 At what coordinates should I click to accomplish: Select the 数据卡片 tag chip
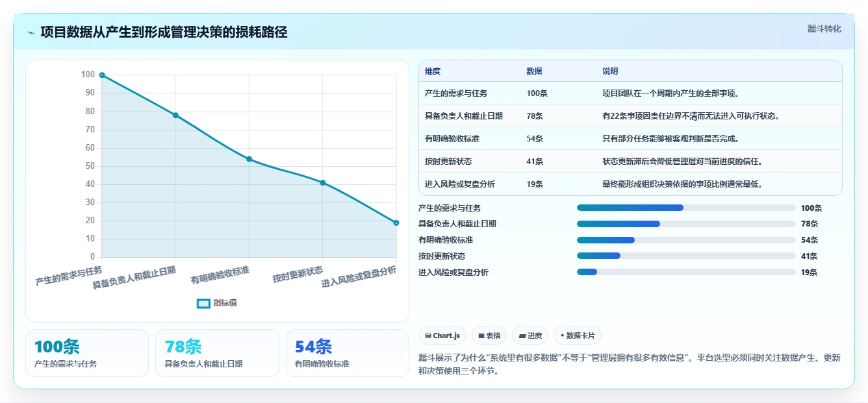(x=577, y=336)
